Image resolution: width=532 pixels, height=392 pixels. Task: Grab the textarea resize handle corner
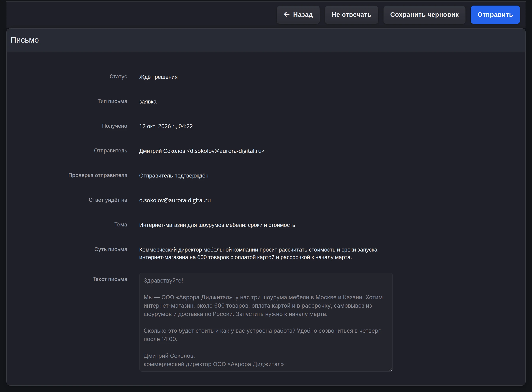point(390,370)
